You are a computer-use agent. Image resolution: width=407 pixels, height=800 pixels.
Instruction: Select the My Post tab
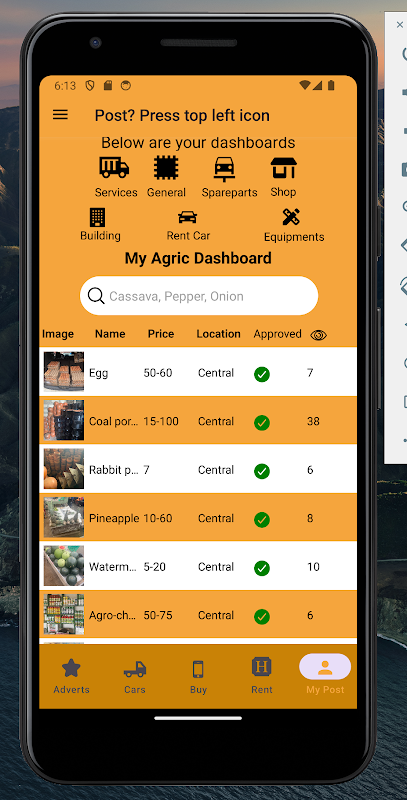(x=325, y=675)
